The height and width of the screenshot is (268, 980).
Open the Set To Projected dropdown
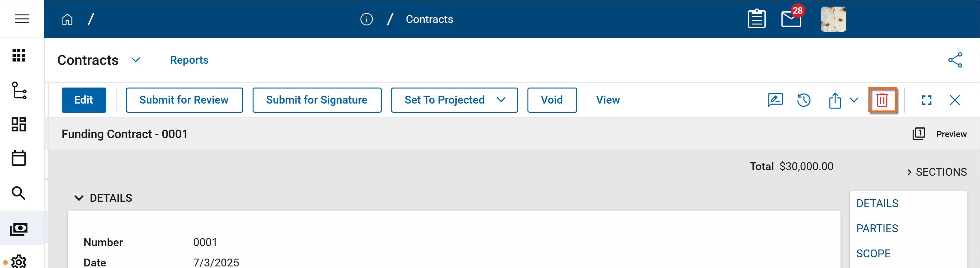501,100
